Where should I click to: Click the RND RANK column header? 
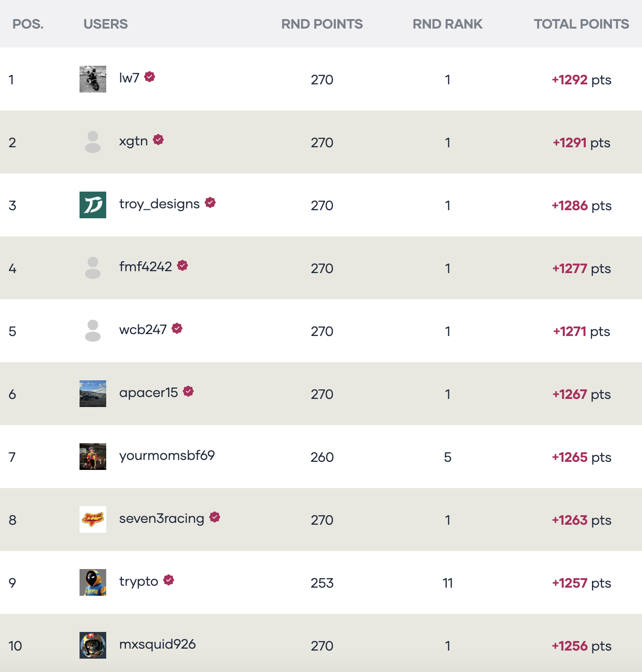pos(448,24)
